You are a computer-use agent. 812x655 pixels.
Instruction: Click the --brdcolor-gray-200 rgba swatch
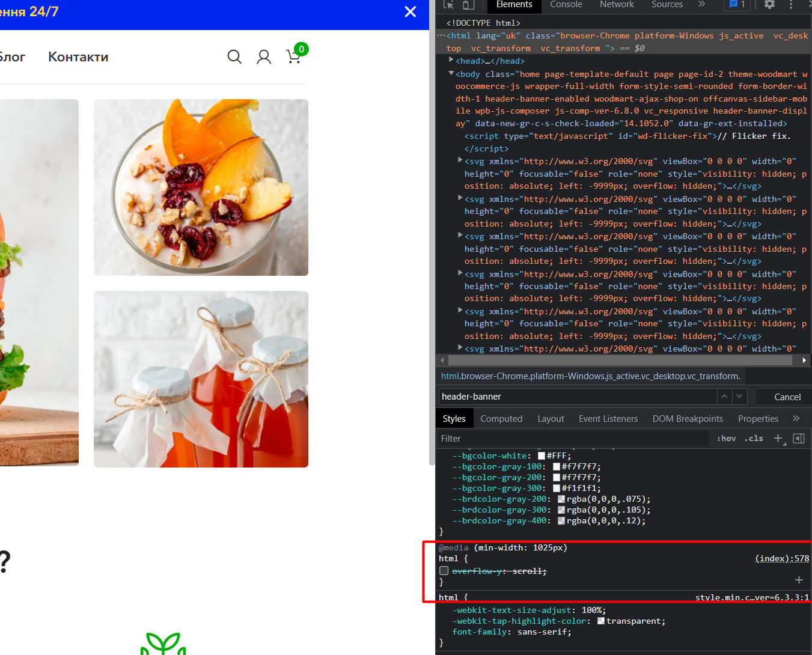pyautogui.click(x=561, y=499)
